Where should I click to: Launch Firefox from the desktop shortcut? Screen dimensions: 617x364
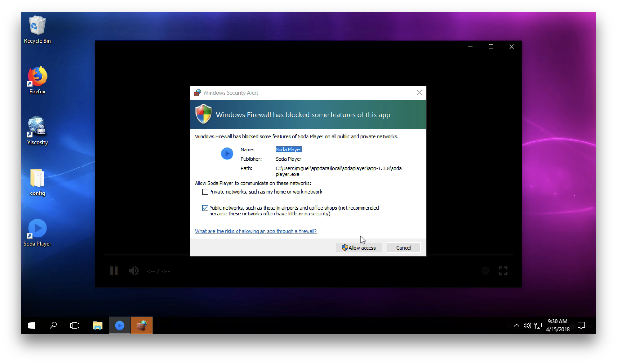(x=37, y=80)
